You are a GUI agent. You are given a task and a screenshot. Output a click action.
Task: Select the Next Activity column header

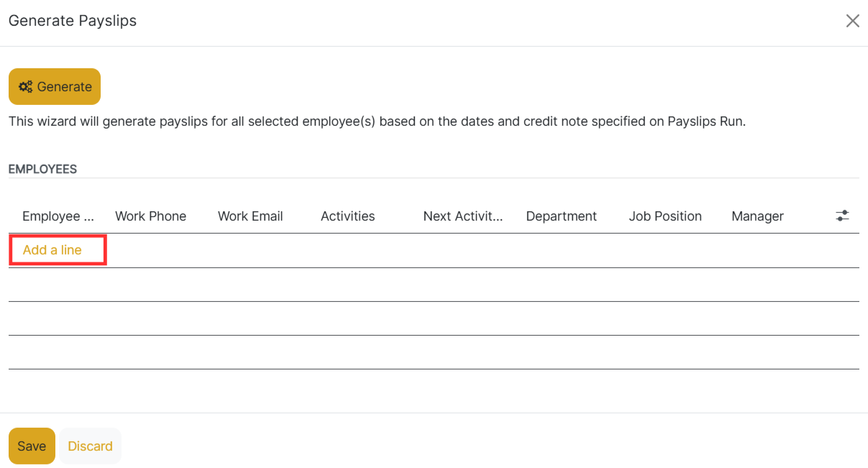click(x=463, y=216)
